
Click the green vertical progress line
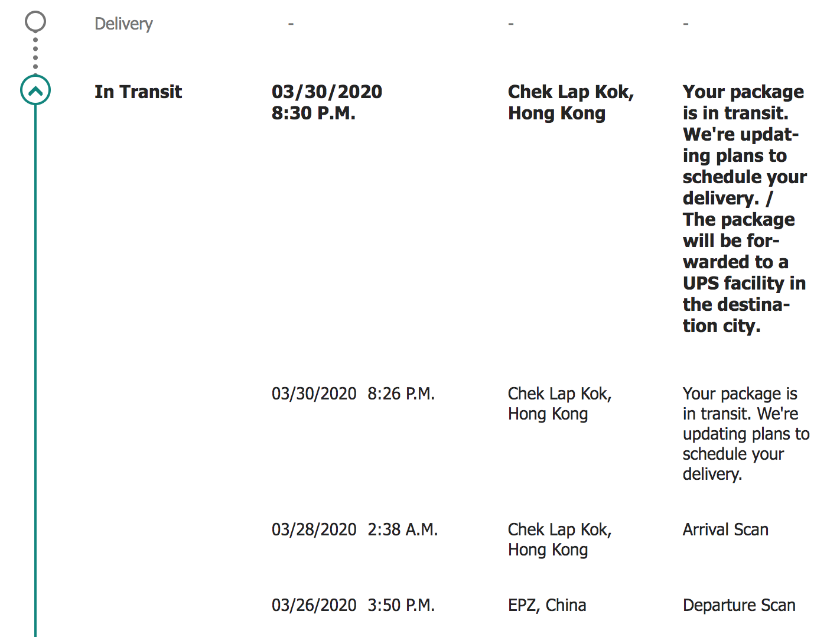click(x=35, y=371)
